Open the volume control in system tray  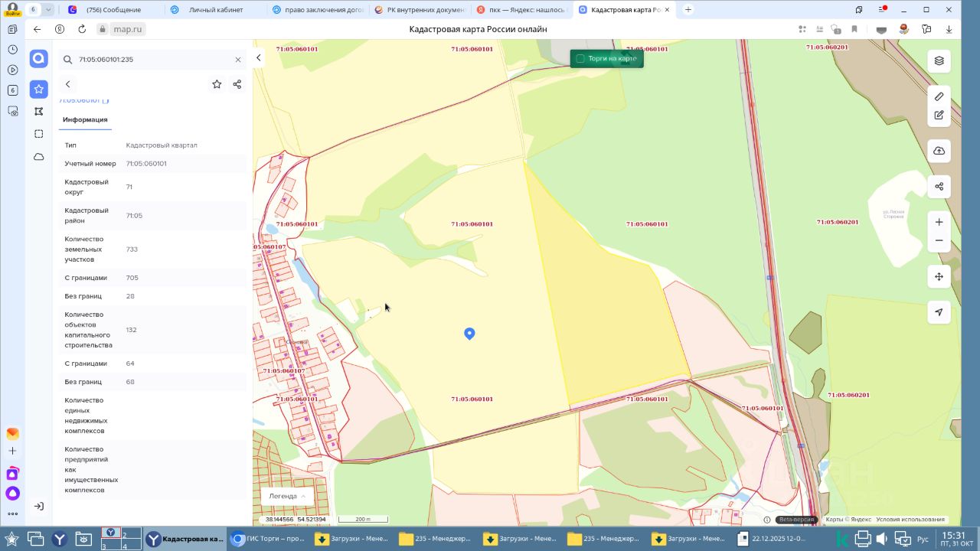(883, 539)
